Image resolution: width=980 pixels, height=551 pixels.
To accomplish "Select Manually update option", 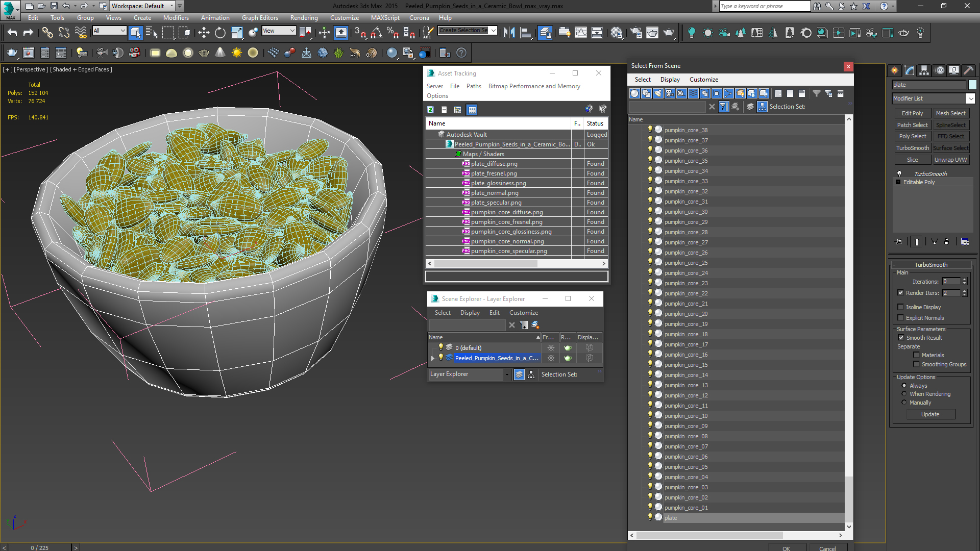I will (904, 403).
